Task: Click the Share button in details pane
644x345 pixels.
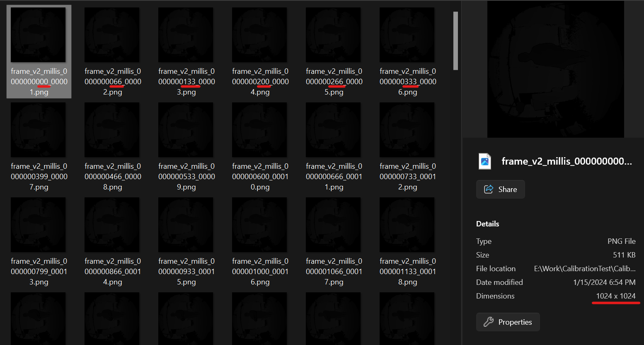Action: 500,190
